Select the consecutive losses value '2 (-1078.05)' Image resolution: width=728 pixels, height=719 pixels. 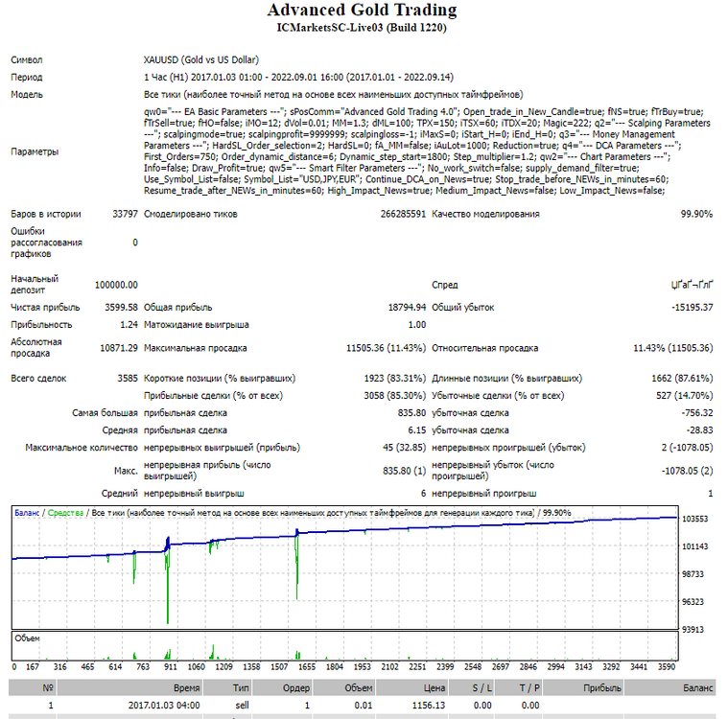click(687, 448)
